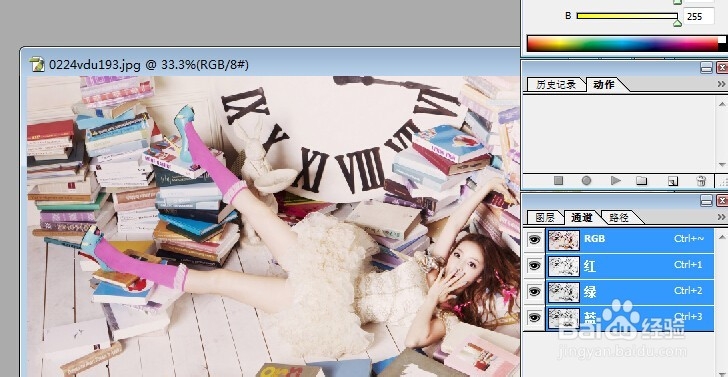Start recording an action

click(586, 181)
